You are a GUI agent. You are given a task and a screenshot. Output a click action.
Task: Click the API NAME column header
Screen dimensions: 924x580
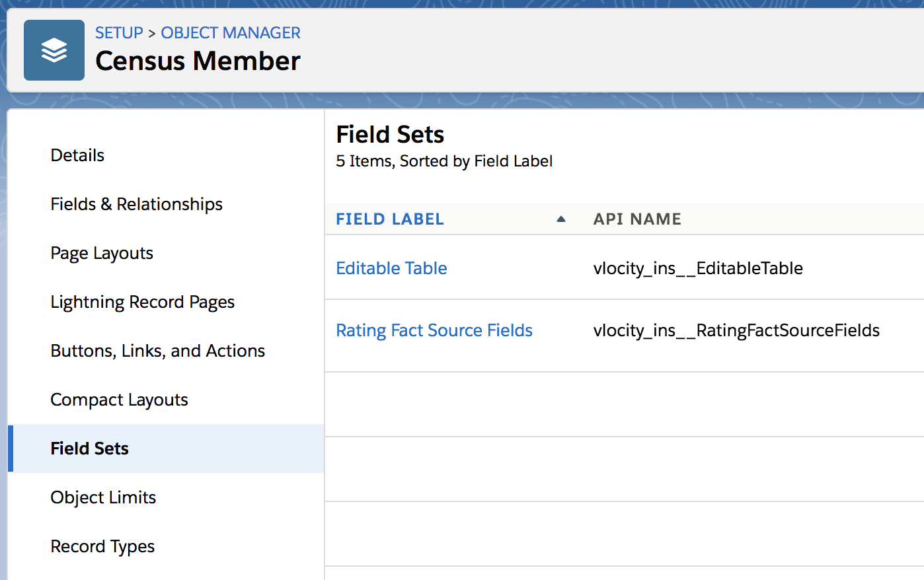click(x=636, y=218)
